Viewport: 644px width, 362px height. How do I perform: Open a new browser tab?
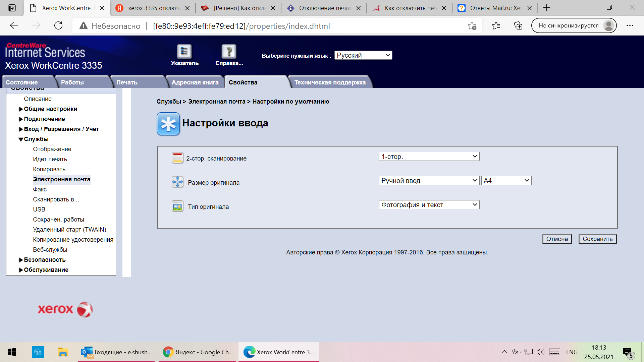547,8
